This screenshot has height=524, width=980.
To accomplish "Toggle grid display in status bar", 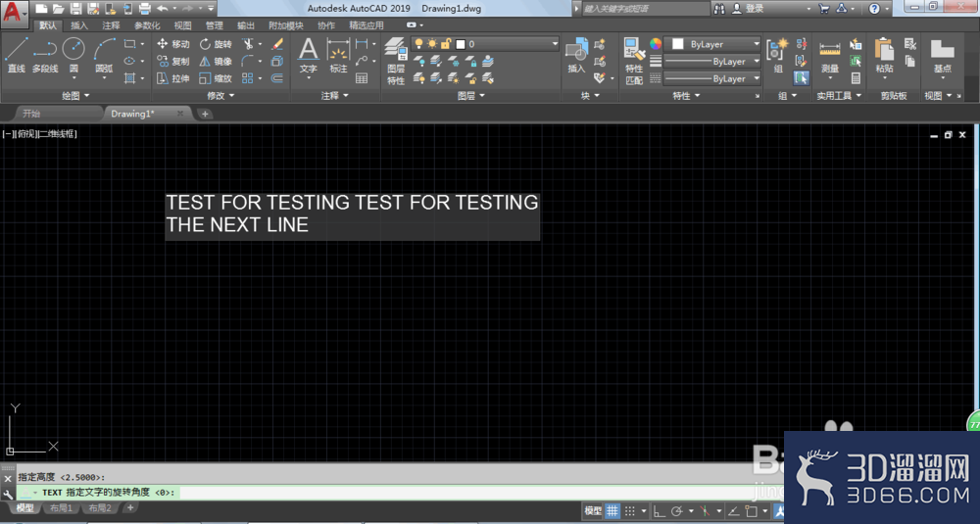I will coord(612,511).
